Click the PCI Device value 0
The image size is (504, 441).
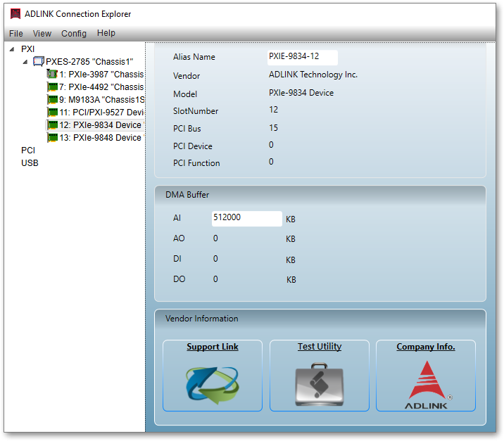[271, 145]
